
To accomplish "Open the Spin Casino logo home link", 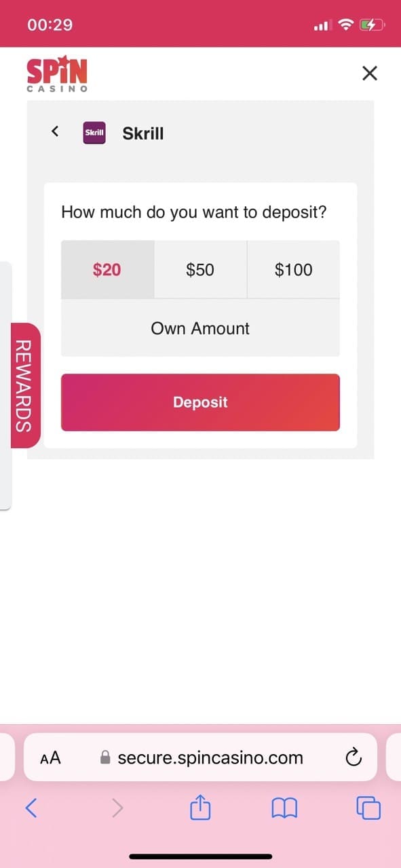I will 57,74.
